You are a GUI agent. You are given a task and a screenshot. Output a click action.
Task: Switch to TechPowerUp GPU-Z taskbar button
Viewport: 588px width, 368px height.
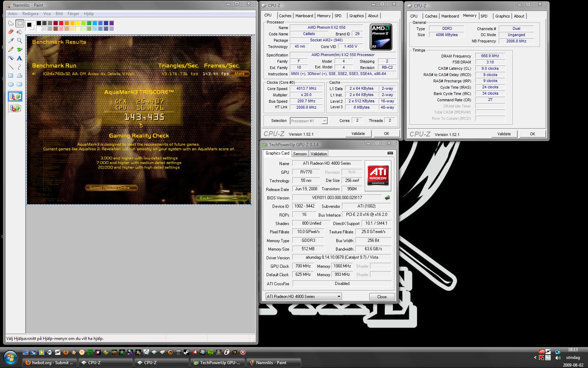218,363
